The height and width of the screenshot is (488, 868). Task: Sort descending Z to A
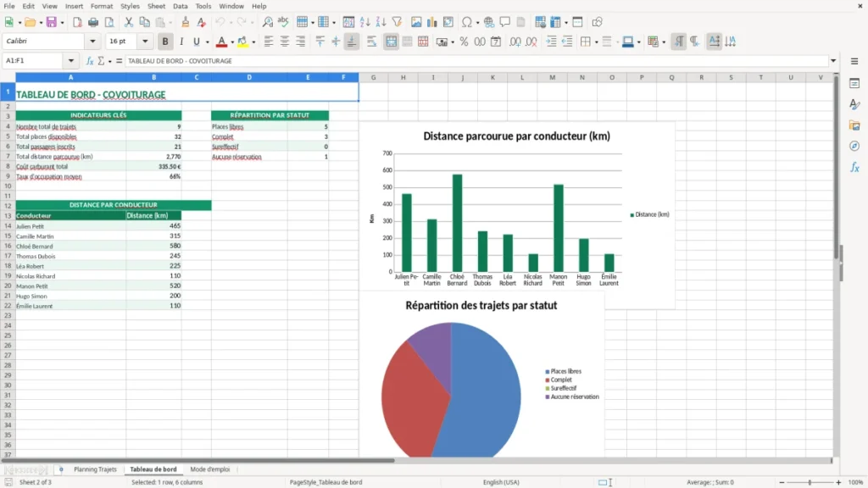click(381, 22)
